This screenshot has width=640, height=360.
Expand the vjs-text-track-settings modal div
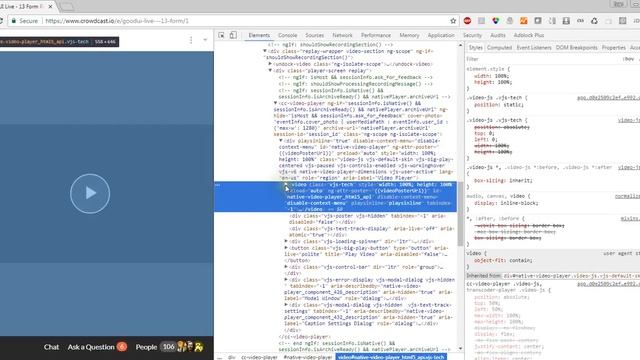click(x=286, y=305)
